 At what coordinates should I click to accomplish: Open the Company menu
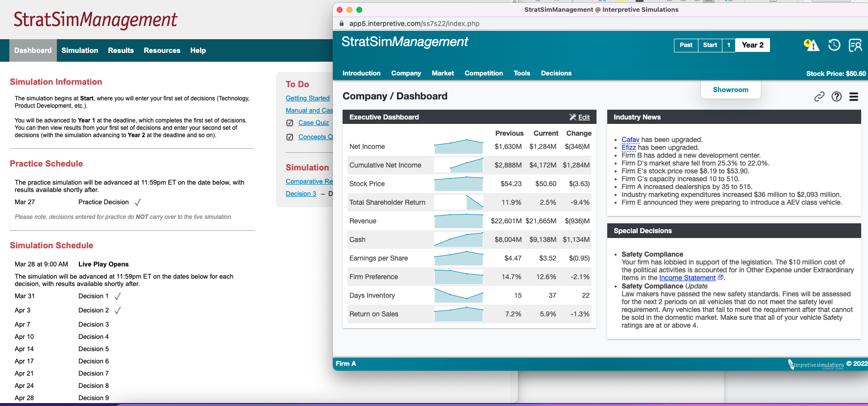(406, 73)
